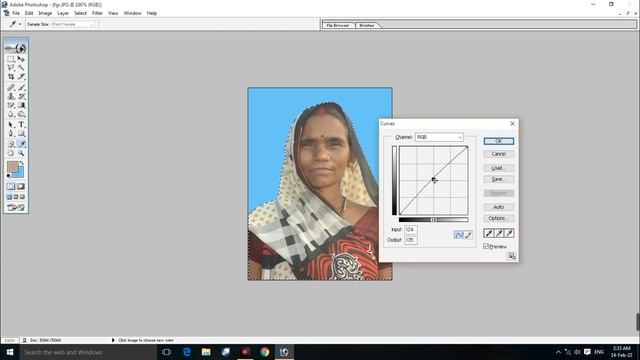Click the Auto button
640x360 pixels.
tap(498, 207)
